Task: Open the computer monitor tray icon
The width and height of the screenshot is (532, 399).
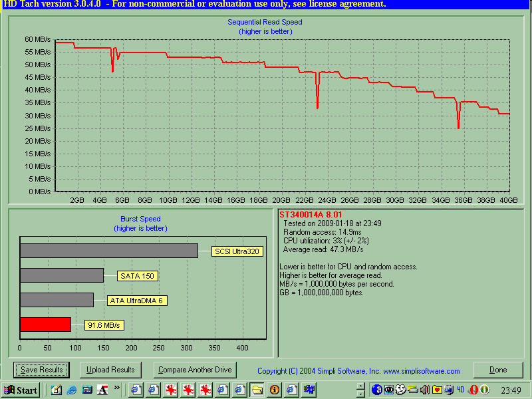Action: pyautogui.click(x=449, y=390)
